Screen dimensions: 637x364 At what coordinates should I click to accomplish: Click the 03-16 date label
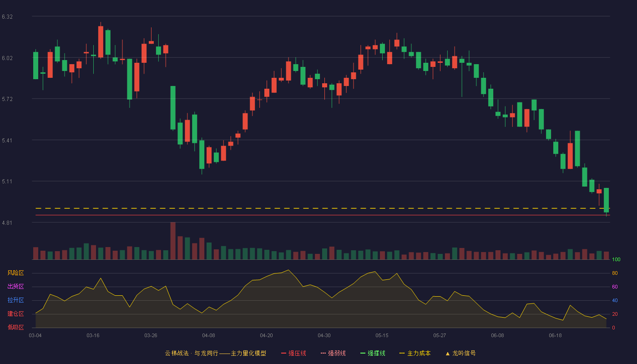click(x=93, y=335)
